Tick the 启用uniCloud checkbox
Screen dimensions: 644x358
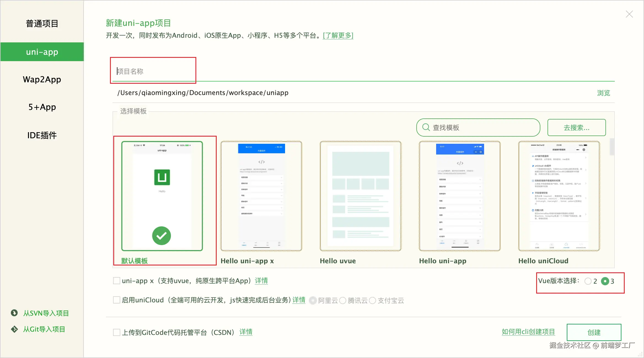click(x=117, y=300)
